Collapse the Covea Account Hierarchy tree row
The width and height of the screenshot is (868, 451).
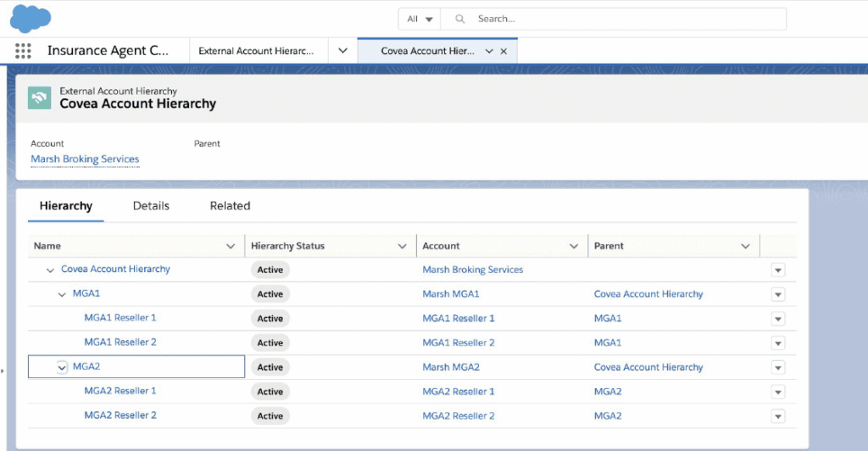tap(50, 270)
